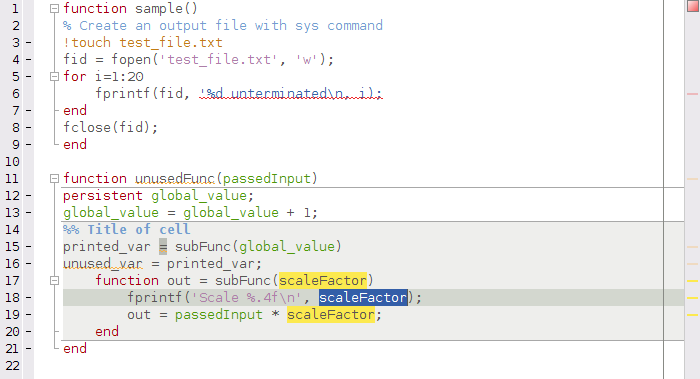Click line number 10 in the gutter

12,162
